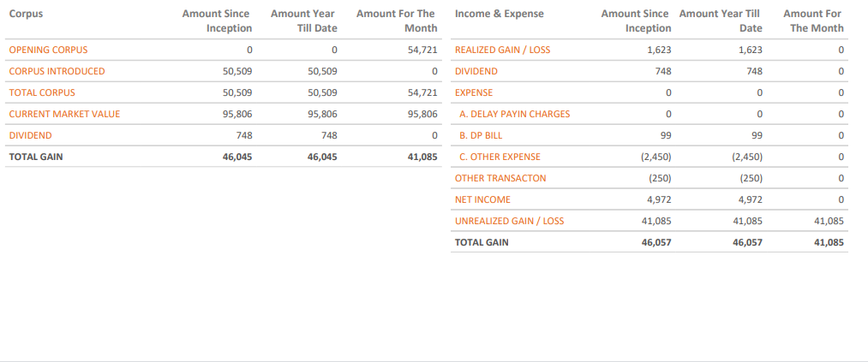Click the CURRENT MARKET VALUE label
Viewport: 868px width, 362px height.
point(64,114)
